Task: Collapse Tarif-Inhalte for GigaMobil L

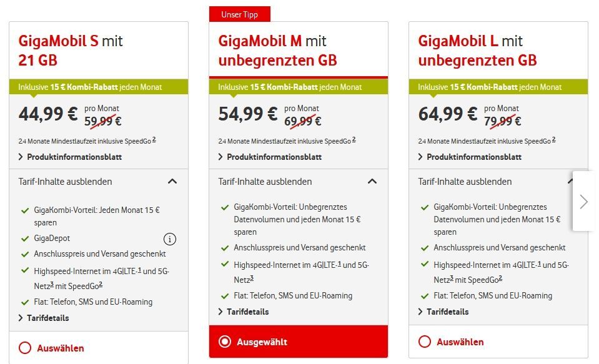Action: tap(570, 182)
